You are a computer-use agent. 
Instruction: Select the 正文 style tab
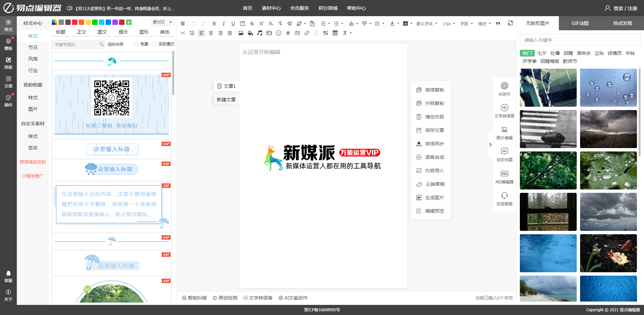coord(82,32)
